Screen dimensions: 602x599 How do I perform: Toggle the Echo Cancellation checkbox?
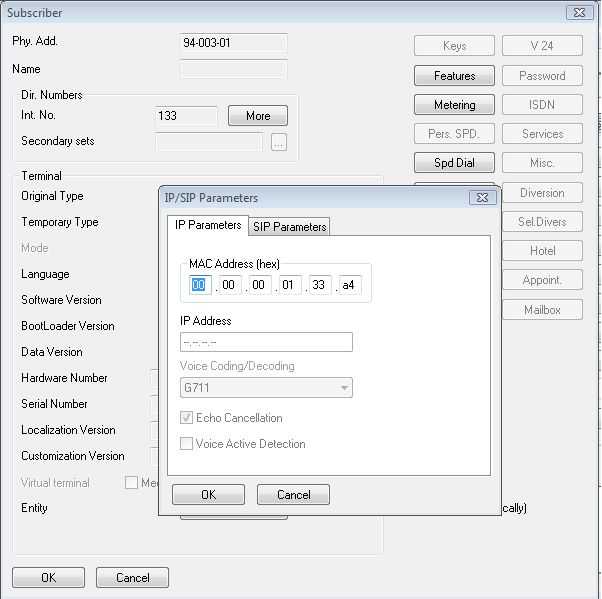click(188, 418)
